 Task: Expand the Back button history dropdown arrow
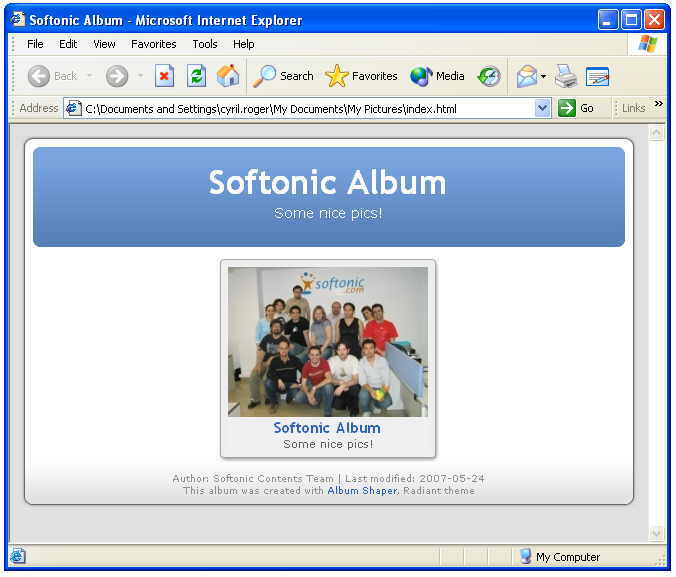pyautogui.click(x=89, y=76)
